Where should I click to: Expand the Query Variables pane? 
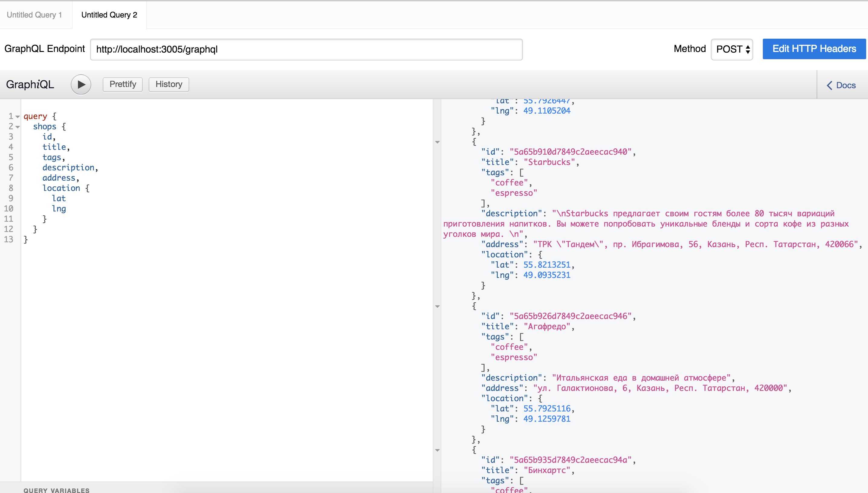pos(56,490)
